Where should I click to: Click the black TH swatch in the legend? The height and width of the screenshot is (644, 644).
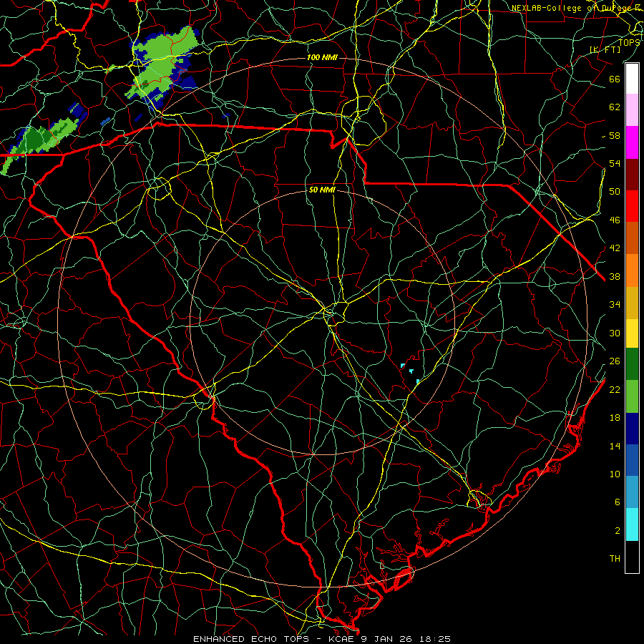[x=632, y=557]
